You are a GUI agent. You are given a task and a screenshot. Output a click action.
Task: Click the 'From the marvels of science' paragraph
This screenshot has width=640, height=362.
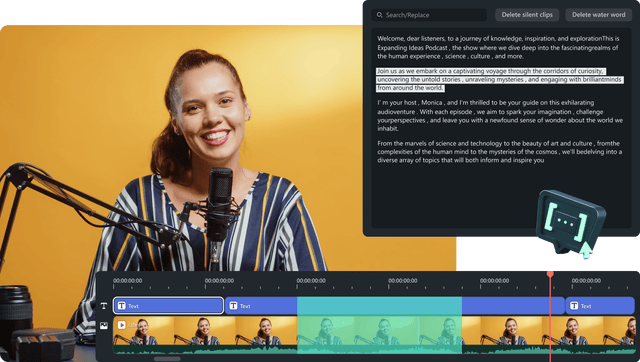(x=499, y=151)
